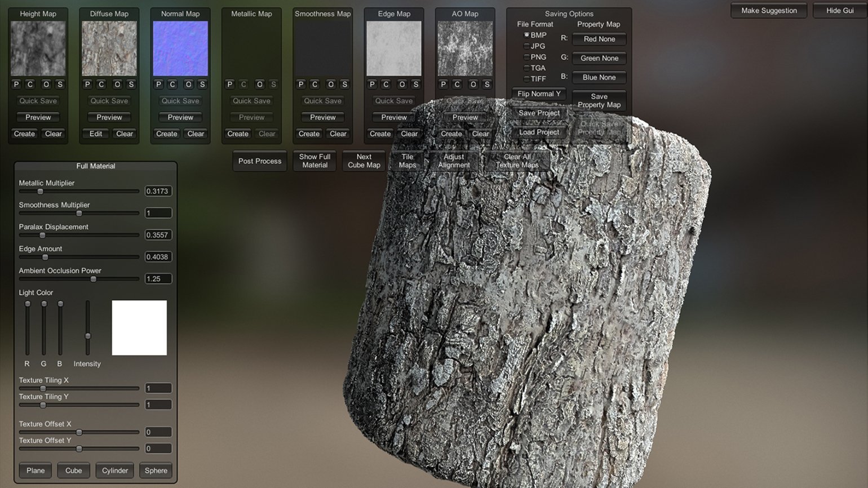Click the Height Map thumbnail

[x=38, y=48]
